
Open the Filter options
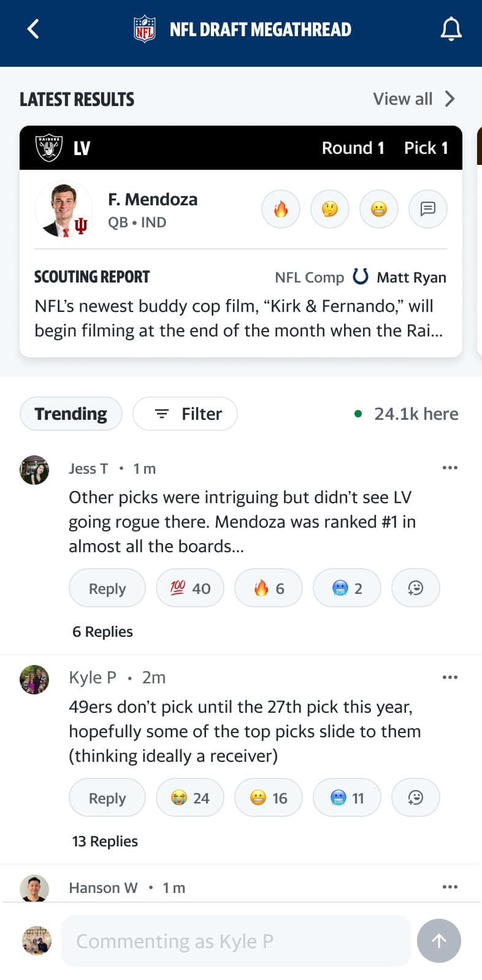tap(185, 414)
